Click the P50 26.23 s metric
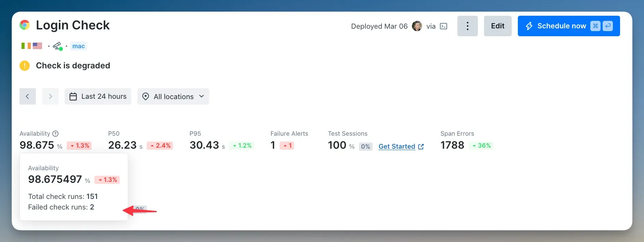This screenshot has height=242, width=644. tap(125, 145)
